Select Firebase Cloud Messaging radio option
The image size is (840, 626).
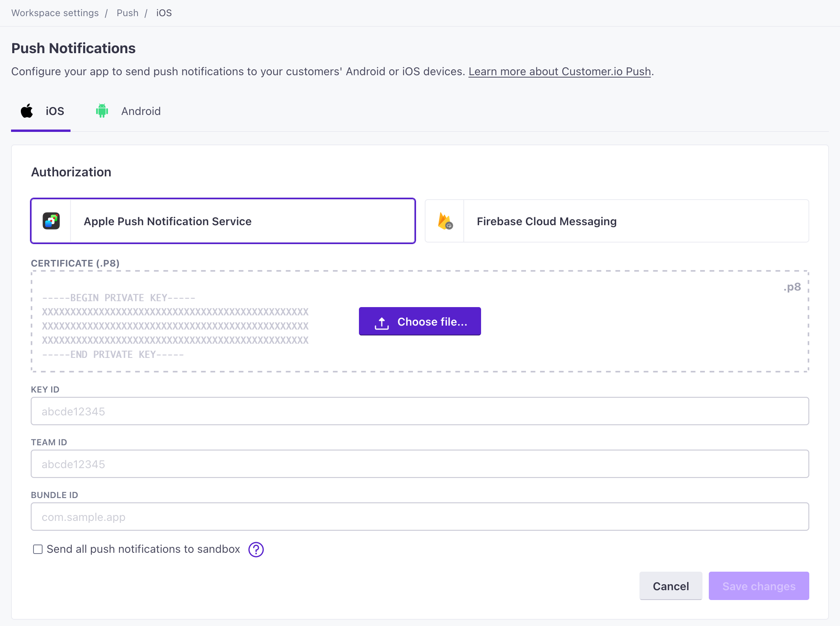(x=617, y=221)
